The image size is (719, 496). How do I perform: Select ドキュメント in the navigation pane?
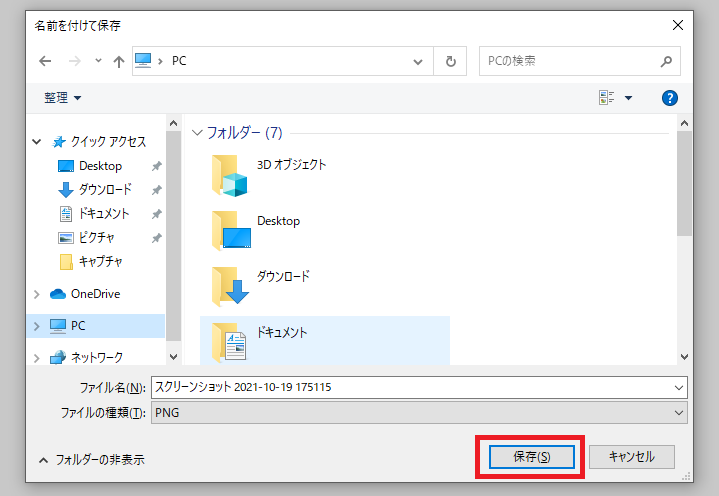click(x=104, y=213)
